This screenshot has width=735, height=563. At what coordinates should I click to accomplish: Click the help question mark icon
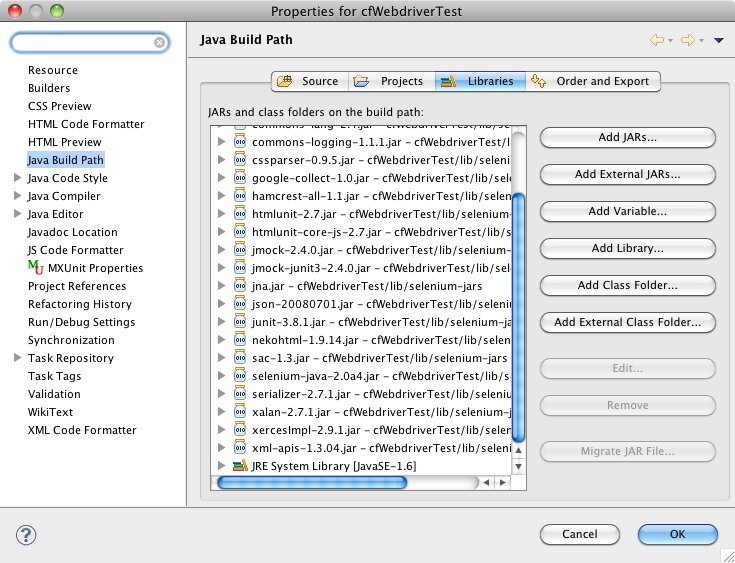pos(27,535)
